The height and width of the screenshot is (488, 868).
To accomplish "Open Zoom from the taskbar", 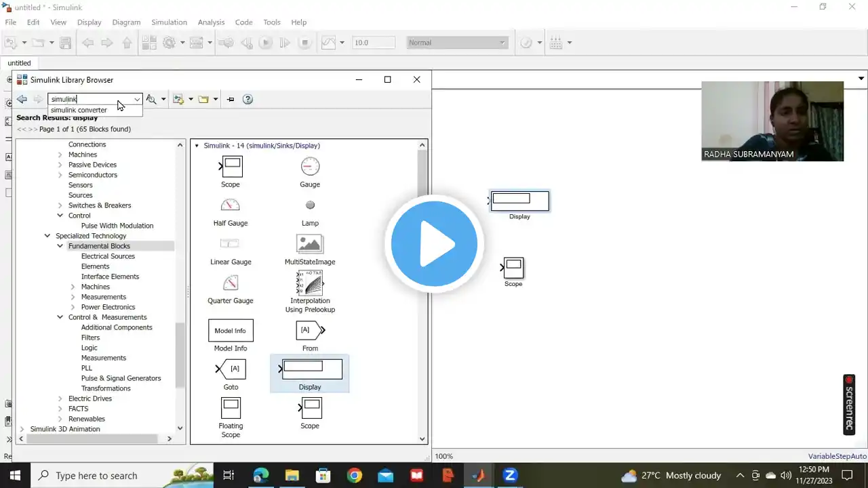I will pos(510,475).
